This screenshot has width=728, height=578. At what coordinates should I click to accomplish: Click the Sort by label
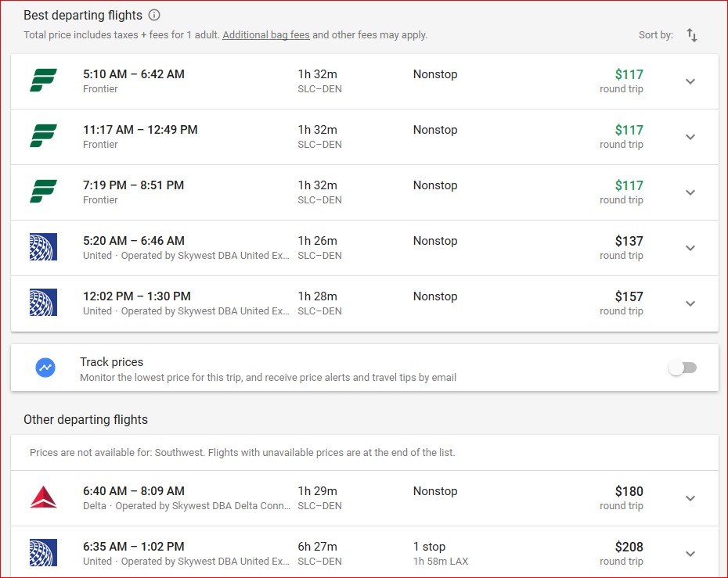click(x=655, y=35)
